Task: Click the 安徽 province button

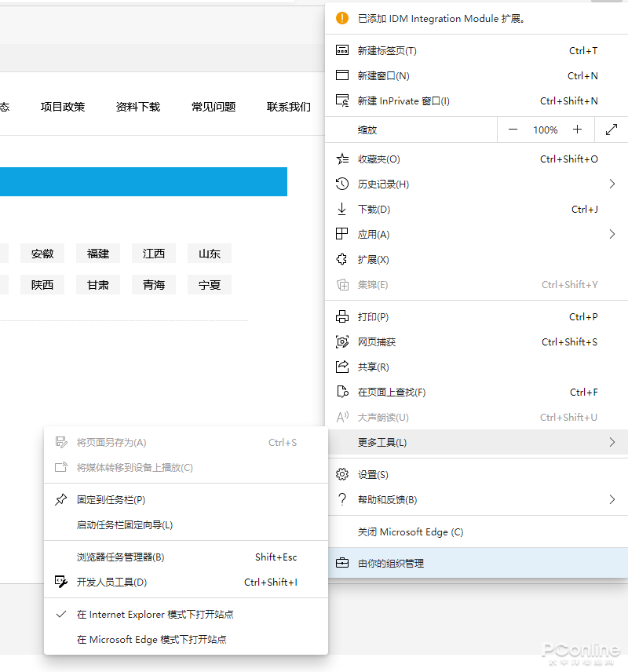Action: pos(42,254)
